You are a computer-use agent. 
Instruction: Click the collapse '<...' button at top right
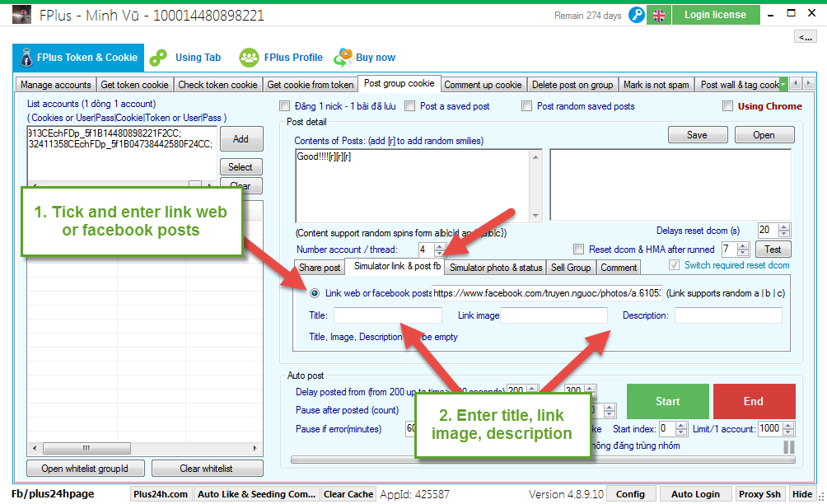tap(806, 37)
